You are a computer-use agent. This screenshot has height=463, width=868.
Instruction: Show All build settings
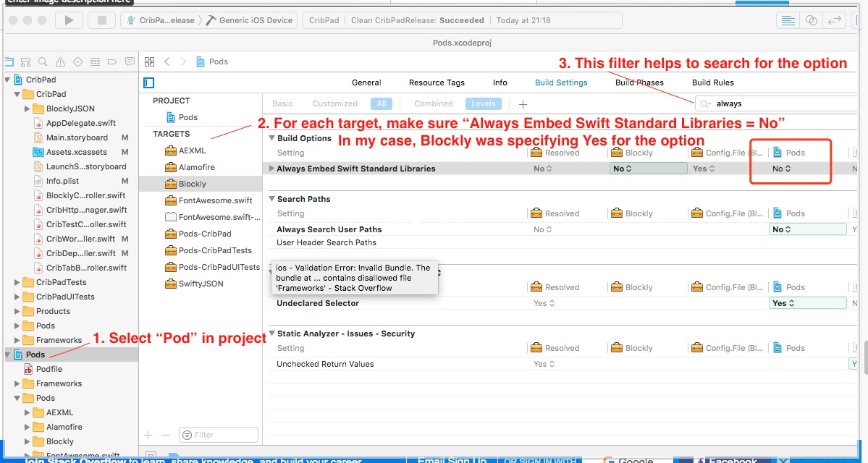pos(382,103)
